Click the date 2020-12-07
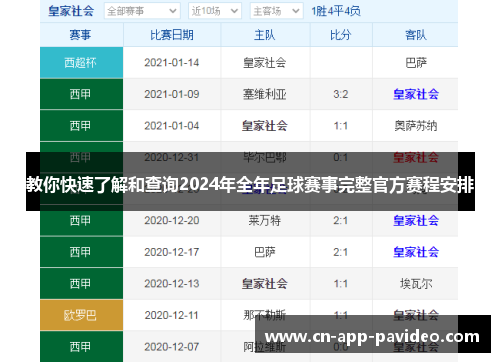This screenshot has height=362, width=500. pyautogui.click(x=172, y=347)
